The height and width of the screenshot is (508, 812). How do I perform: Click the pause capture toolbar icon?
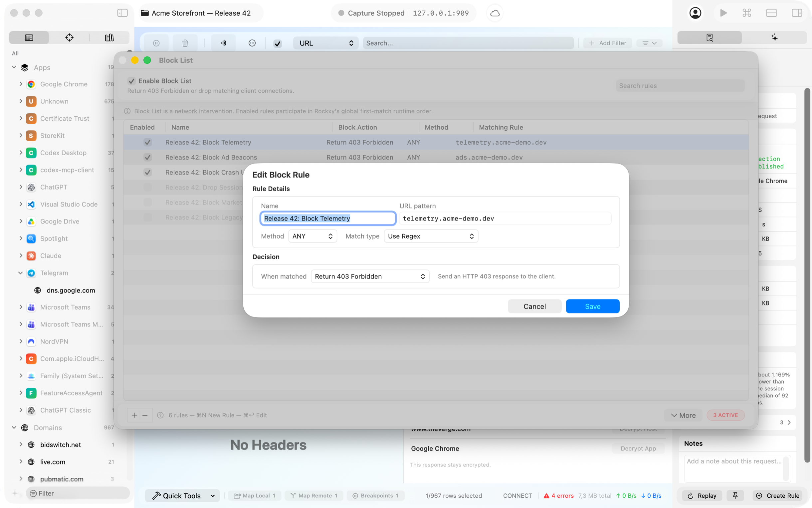[156, 43]
